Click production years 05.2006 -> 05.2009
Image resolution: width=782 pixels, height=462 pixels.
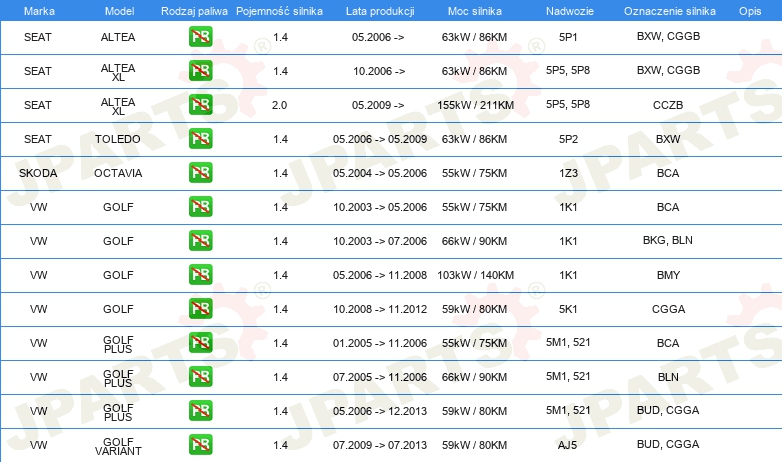pos(380,139)
